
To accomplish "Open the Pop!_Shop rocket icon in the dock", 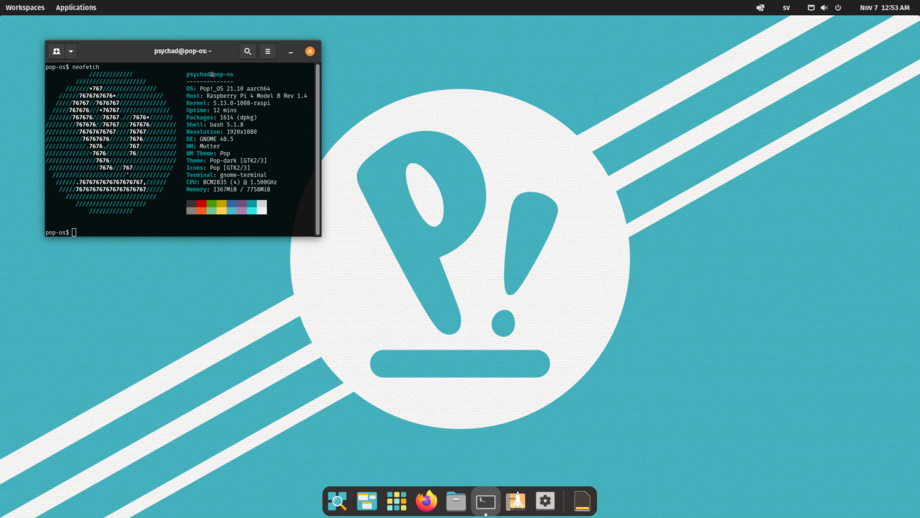I will pos(515,501).
